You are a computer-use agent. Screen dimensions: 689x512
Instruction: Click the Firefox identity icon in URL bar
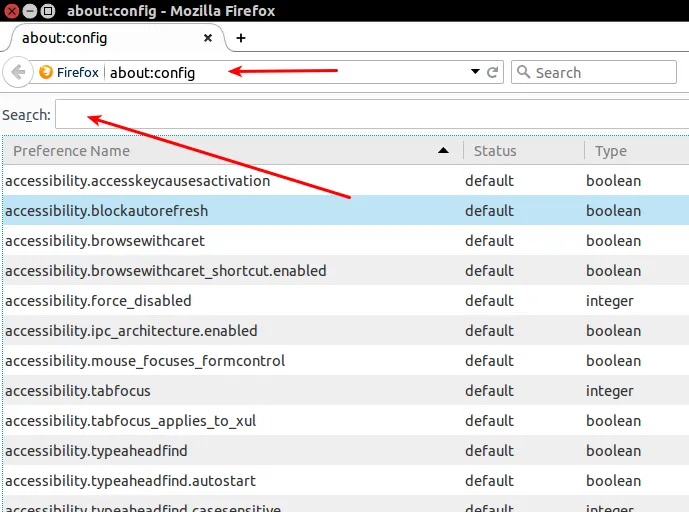[46, 72]
